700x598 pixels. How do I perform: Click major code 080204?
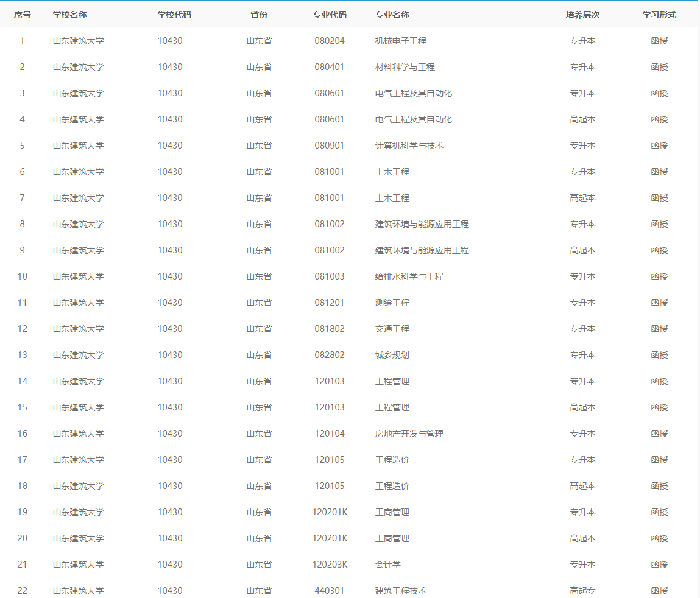click(330, 41)
